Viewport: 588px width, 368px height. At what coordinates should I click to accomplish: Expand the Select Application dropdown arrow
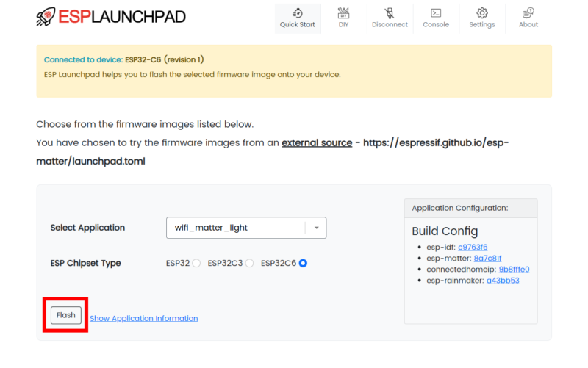coord(316,228)
